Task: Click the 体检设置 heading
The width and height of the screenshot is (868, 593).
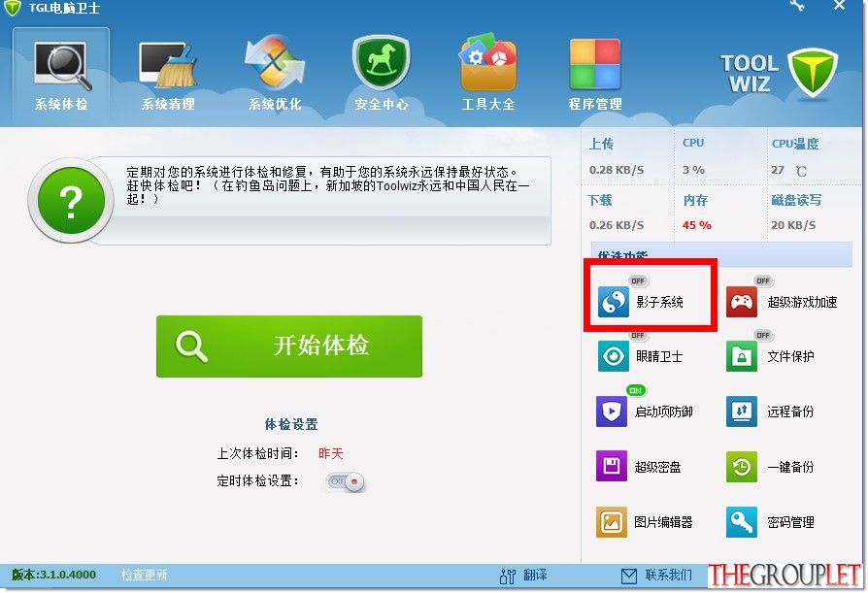Action: [x=291, y=424]
